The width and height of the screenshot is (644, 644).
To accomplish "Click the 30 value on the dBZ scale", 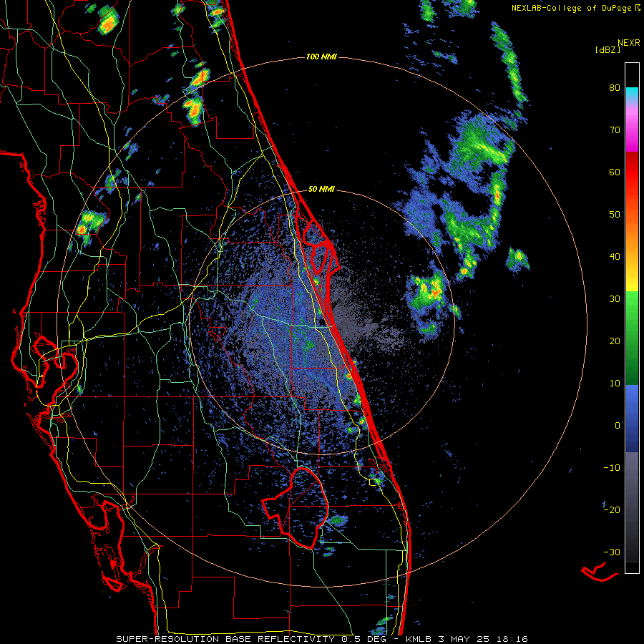I will tap(615, 298).
